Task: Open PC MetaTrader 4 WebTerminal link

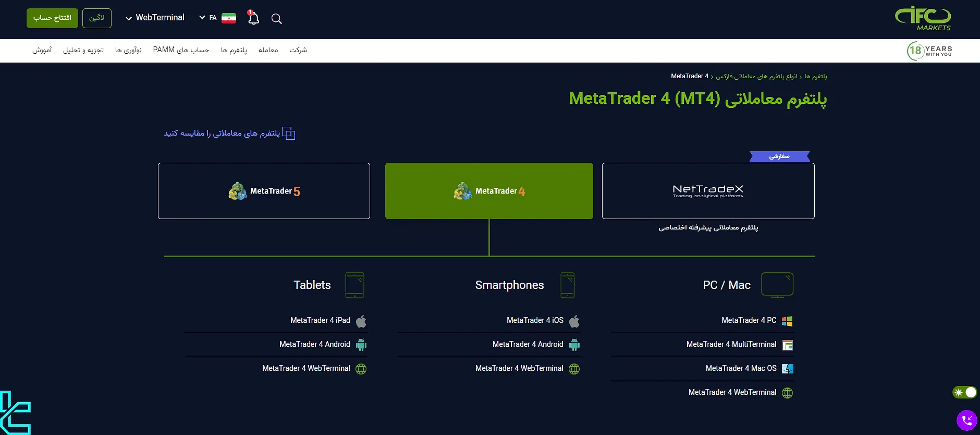Action: coord(732,392)
